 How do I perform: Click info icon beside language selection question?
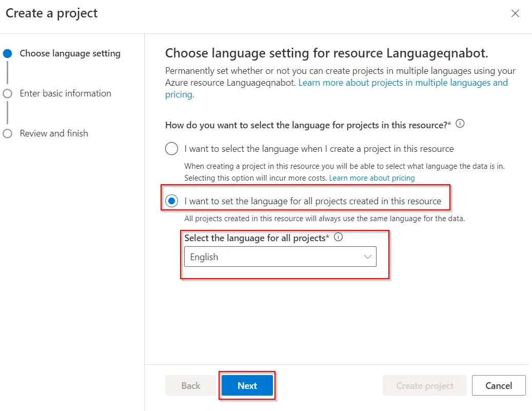[460, 124]
